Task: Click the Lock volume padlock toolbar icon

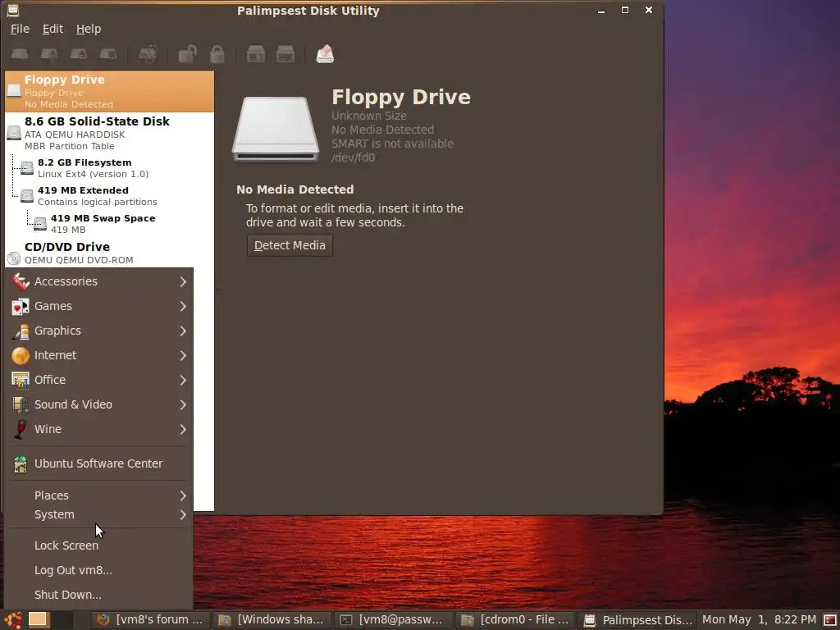Action: (x=217, y=54)
